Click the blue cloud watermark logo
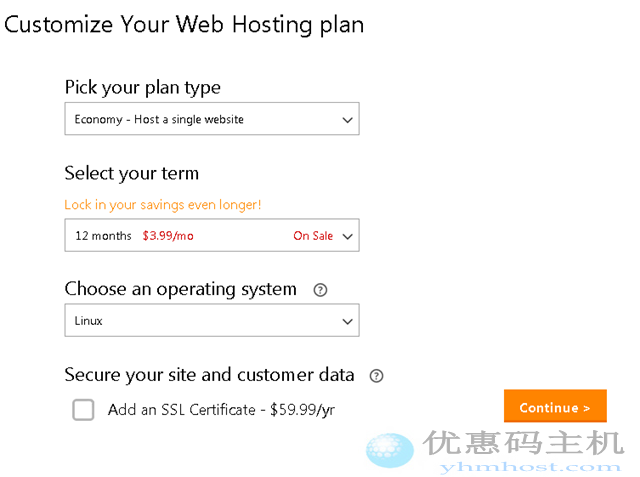The height and width of the screenshot is (477, 640). click(x=389, y=450)
